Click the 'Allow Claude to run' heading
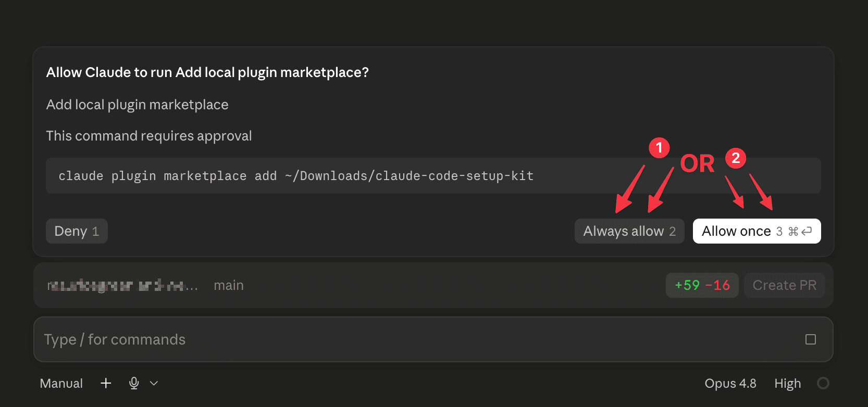This screenshot has height=407, width=868. pyautogui.click(x=207, y=72)
